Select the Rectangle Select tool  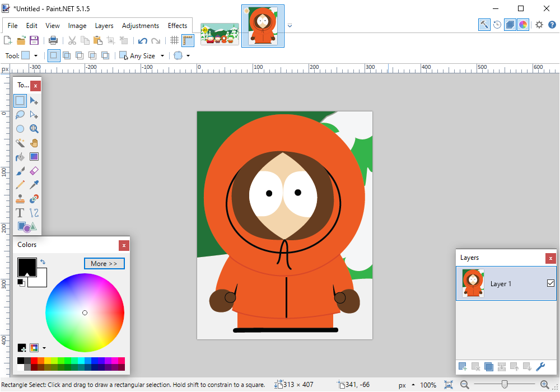[20, 101]
